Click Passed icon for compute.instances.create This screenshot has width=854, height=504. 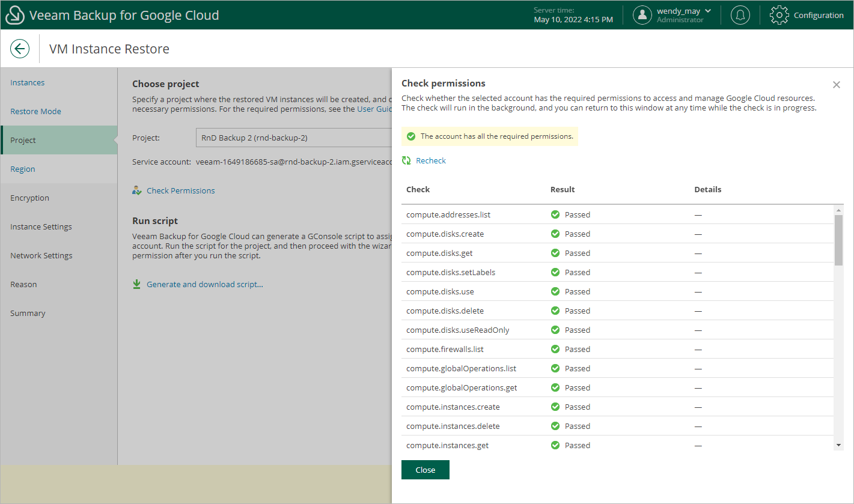pos(555,407)
